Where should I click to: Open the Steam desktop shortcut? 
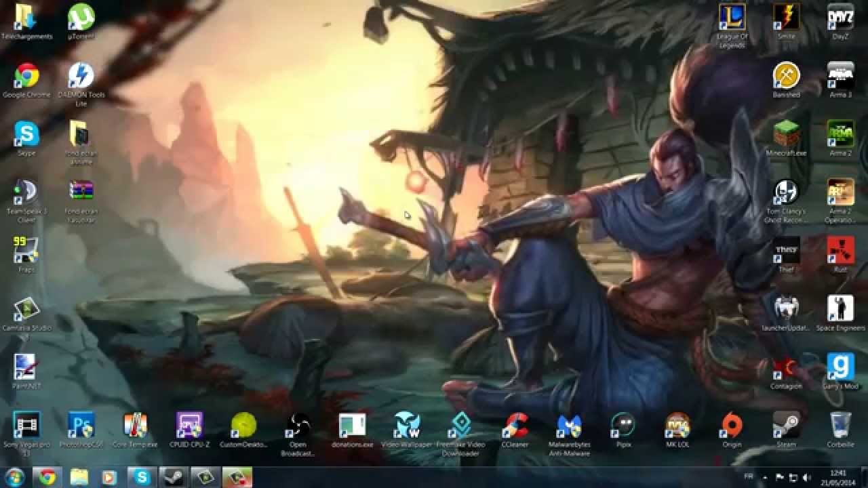point(786,430)
